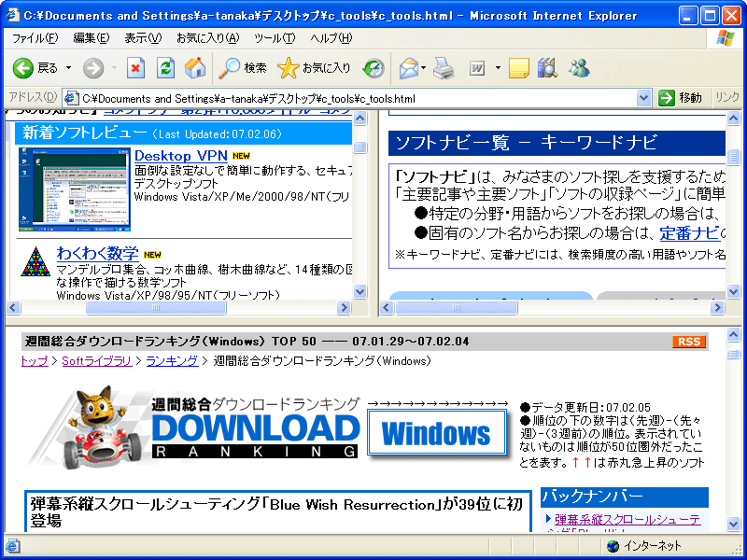This screenshot has width=747, height=560.
Task: Open the 弾幕系縦スクロールシューティング back number link
Action: coord(627,519)
